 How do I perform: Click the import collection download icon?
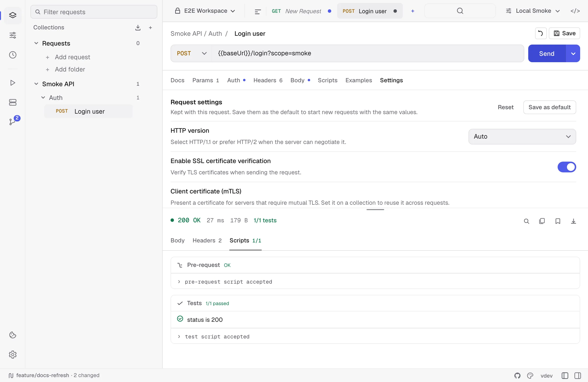click(x=138, y=28)
